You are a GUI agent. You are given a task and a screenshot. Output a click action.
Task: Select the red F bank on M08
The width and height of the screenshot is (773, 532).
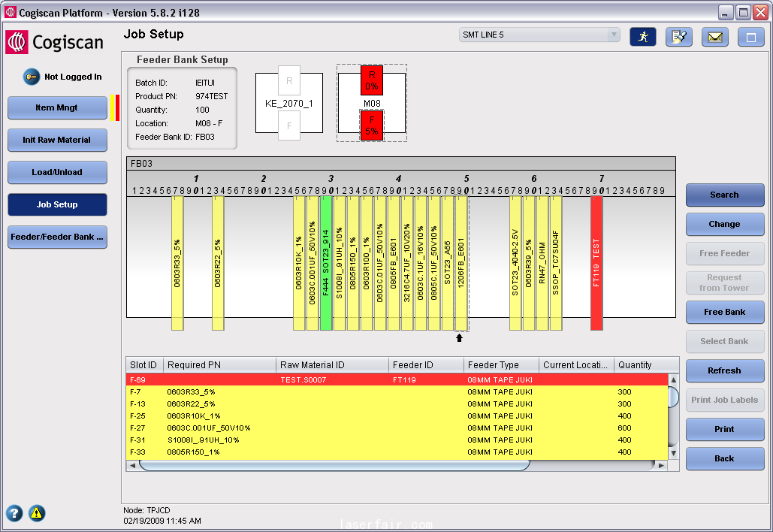pos(371,125)
